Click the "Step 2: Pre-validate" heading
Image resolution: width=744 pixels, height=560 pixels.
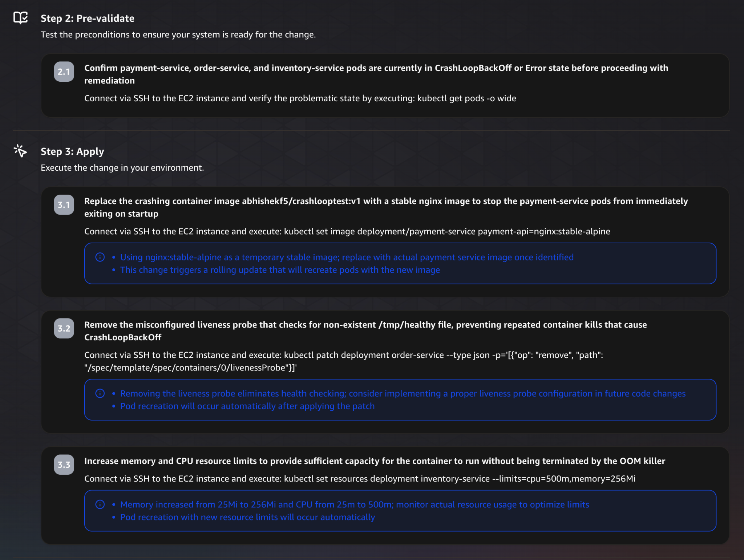point(87,18)
